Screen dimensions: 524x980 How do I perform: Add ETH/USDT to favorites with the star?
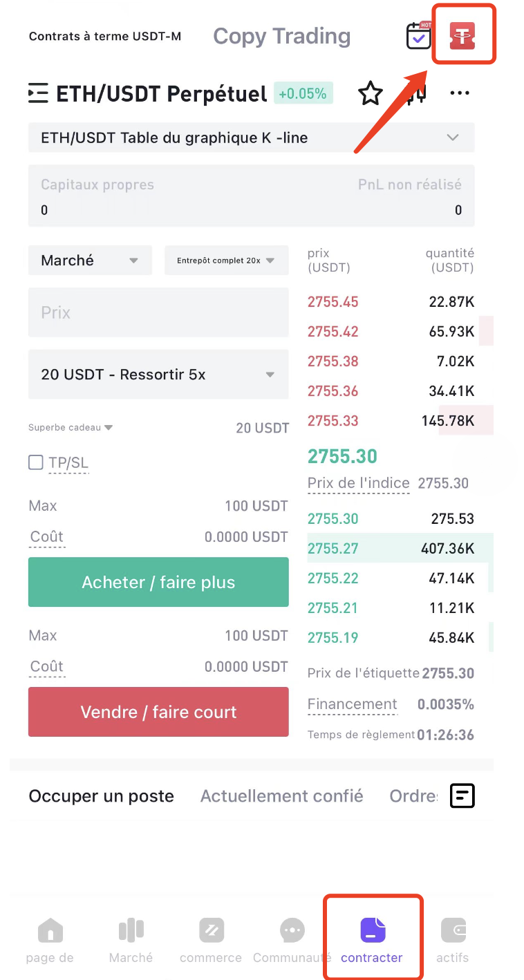(x=371, y=93)
